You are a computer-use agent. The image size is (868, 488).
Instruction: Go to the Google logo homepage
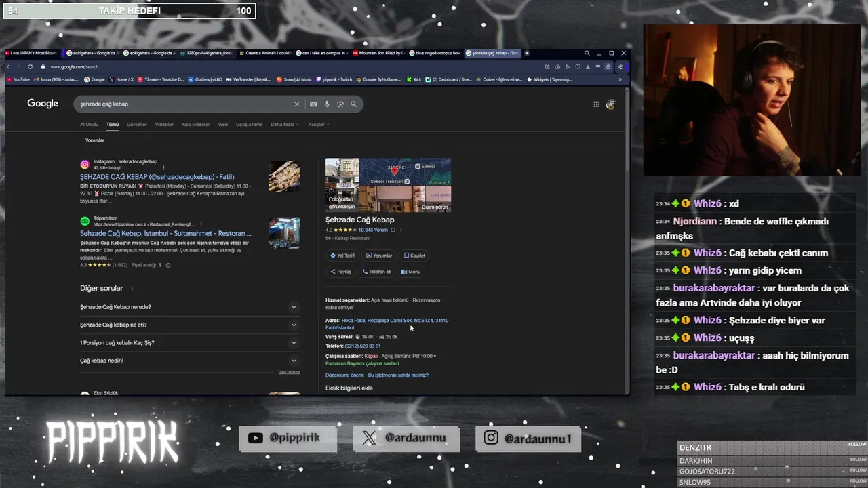click(43, 104)
